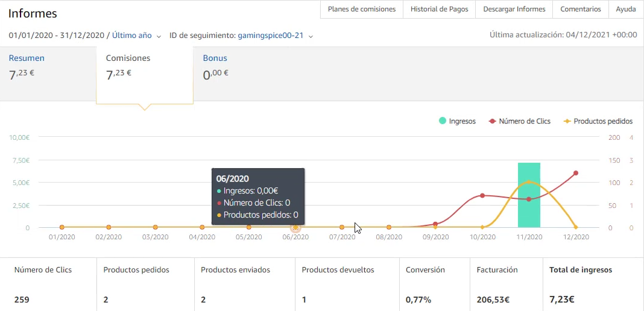This screenshot has width=644, height=311.
Task: Click the data point at 05/2020
Action: point(248,227)
